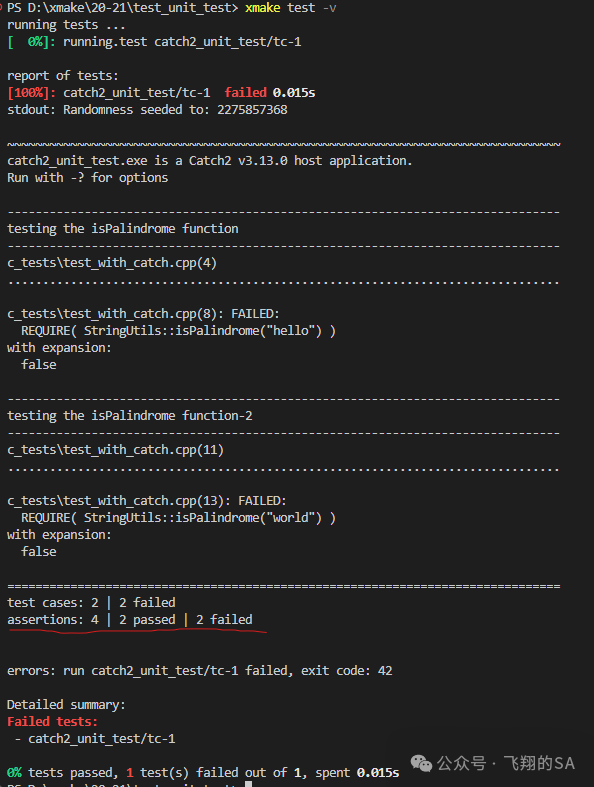Click the red failed status label
Viewport: 594px width, 787px height.
[x=246, y=92]
